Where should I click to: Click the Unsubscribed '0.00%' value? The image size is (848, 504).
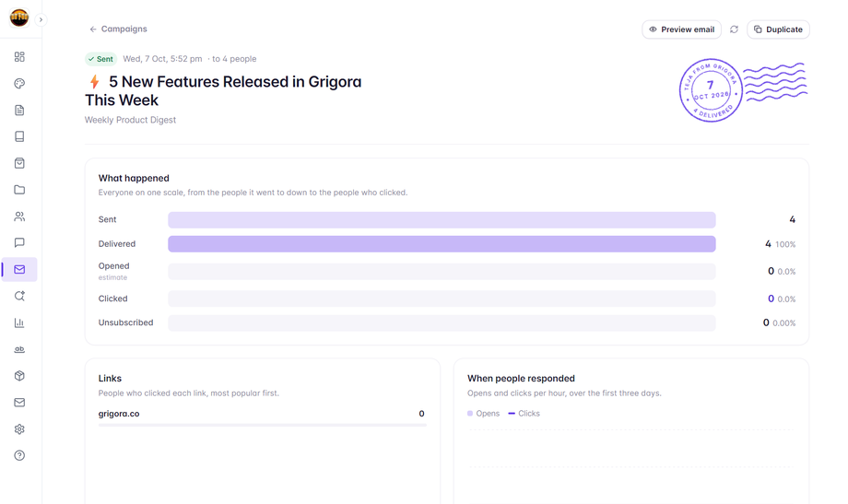point(783,323)
